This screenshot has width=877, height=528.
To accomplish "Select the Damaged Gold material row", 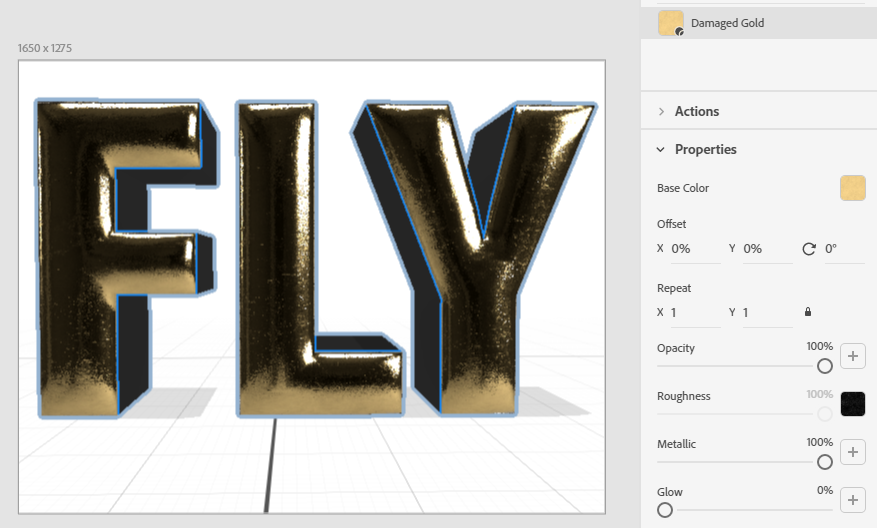I will point(760,23).
